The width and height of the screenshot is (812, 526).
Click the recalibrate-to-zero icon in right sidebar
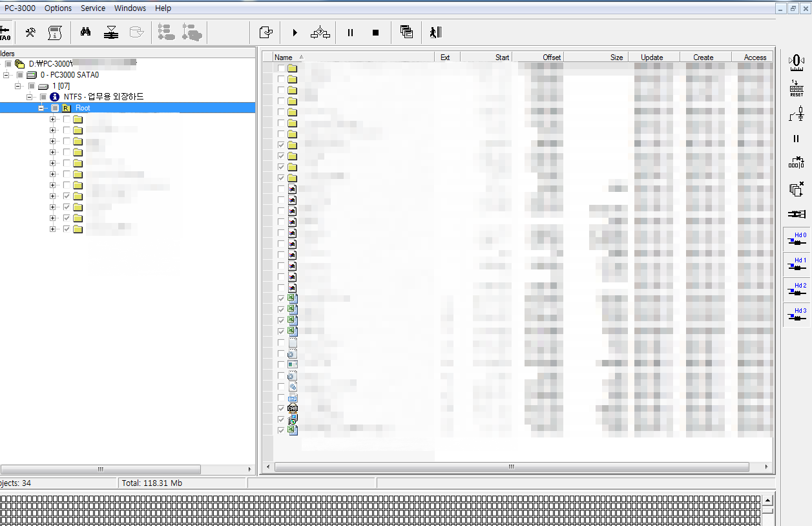[796, 63]
